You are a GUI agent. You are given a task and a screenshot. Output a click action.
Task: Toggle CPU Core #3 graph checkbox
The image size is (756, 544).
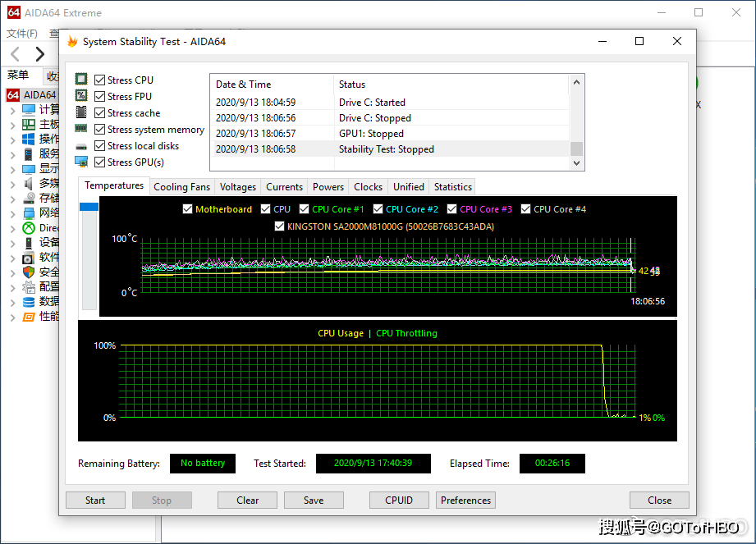coord(451,209)
